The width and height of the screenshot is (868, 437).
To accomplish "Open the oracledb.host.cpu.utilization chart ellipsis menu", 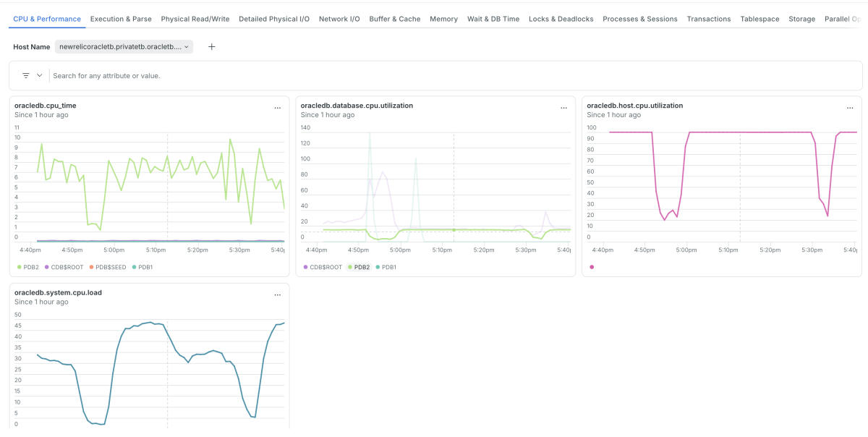I will pos(850,108).
